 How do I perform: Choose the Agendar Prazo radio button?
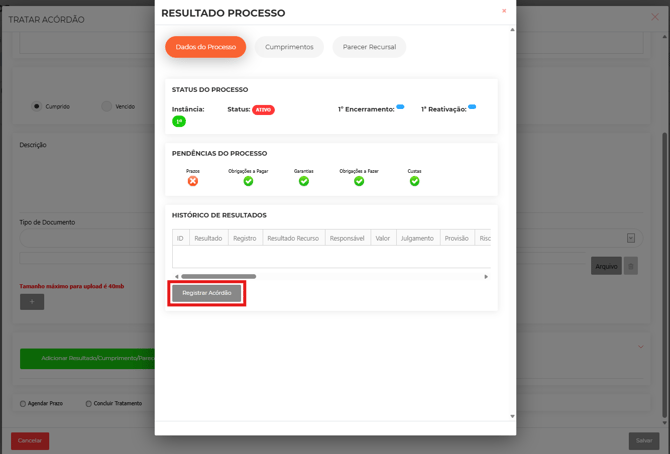23,404
